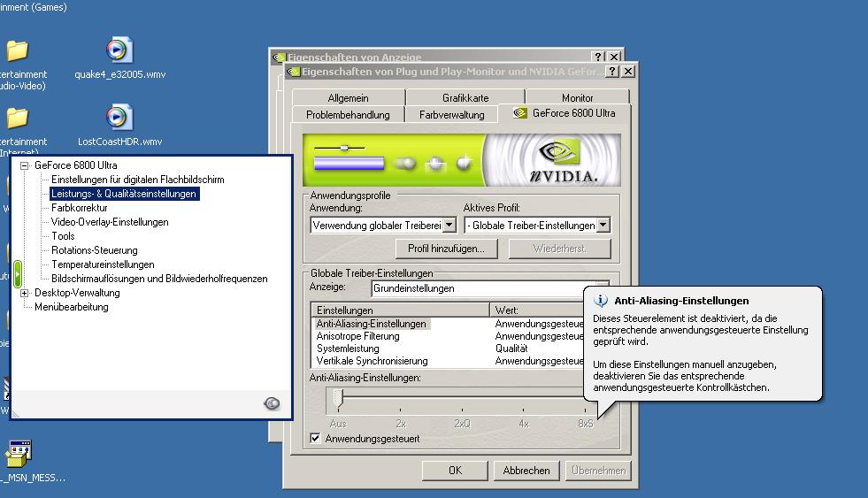This screenshot has width=868, height=498.
Task: Switch to the Monitor tab
Action: 578,98
